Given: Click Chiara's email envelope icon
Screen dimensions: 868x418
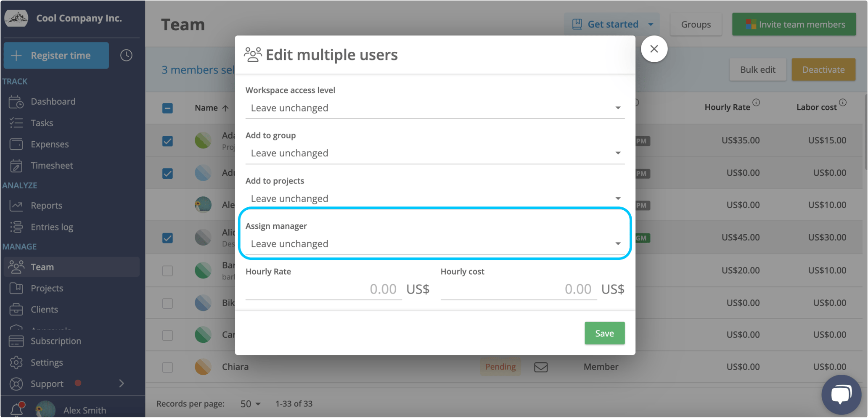Looking at the screenshot, I should tap(541, 367).
